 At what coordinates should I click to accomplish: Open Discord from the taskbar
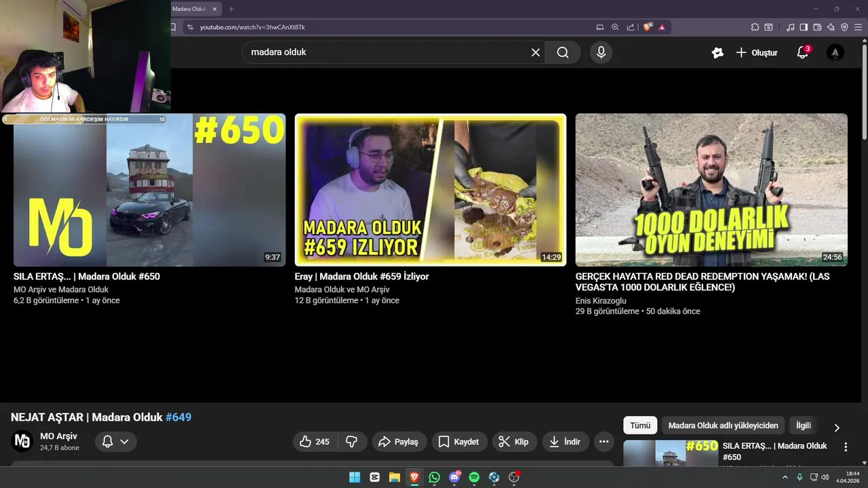click(x=454, y=477)
